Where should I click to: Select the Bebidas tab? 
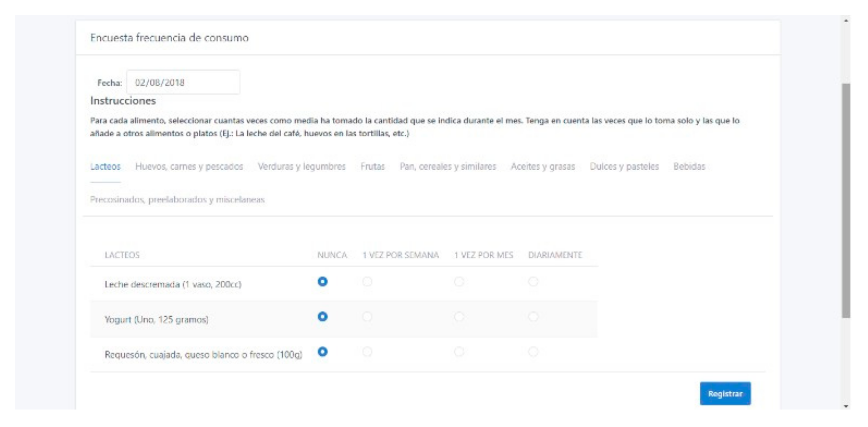tap(689, 167)
